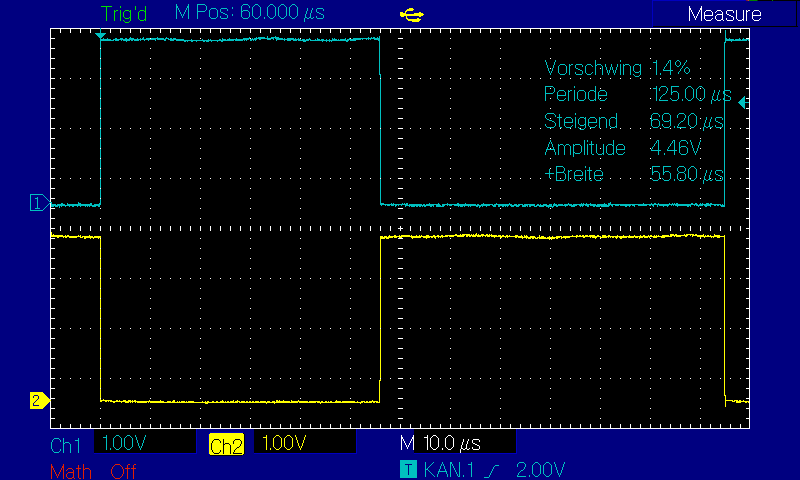Screen dimensions: 800x480
Task: Click the Trig'd status indicator
Action: point(125,14)
